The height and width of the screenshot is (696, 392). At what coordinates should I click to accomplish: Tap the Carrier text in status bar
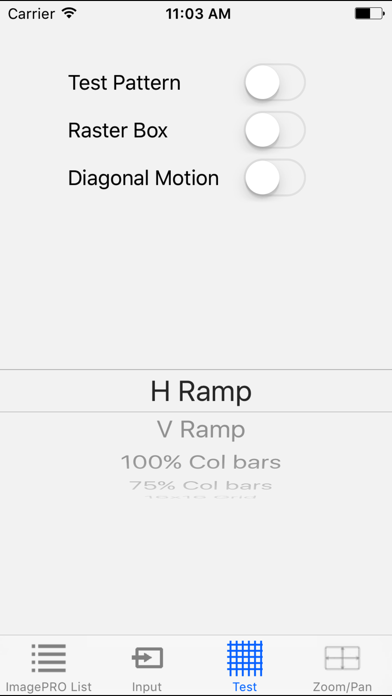click(x=33, y=14)
